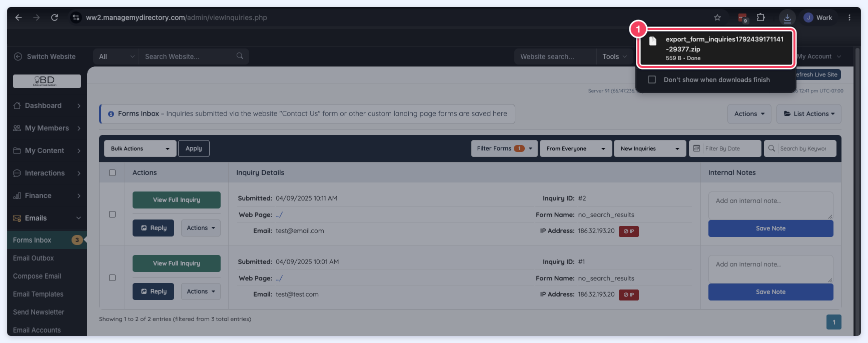Expand the My Members sidebar menu
The image size is (868, 343).
tap(47, 128)
